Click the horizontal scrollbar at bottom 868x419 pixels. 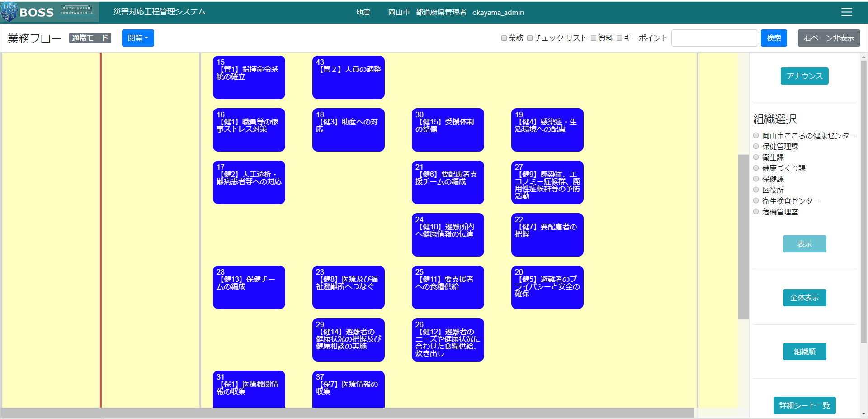coord(347,413)
